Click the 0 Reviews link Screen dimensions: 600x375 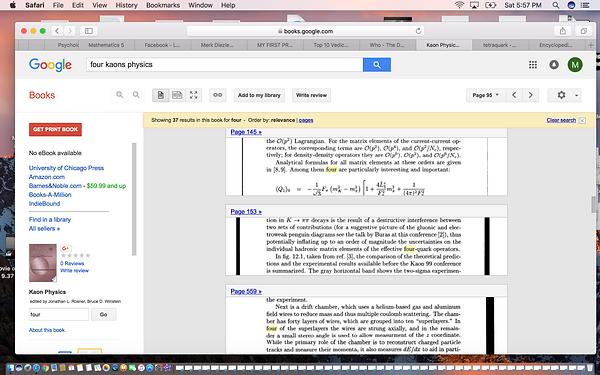tap(72, 263)
